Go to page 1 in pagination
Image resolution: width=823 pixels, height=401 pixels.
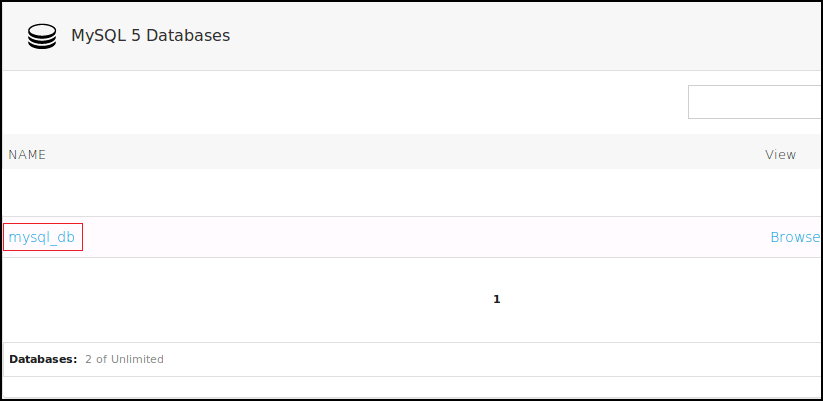(496, 299)
